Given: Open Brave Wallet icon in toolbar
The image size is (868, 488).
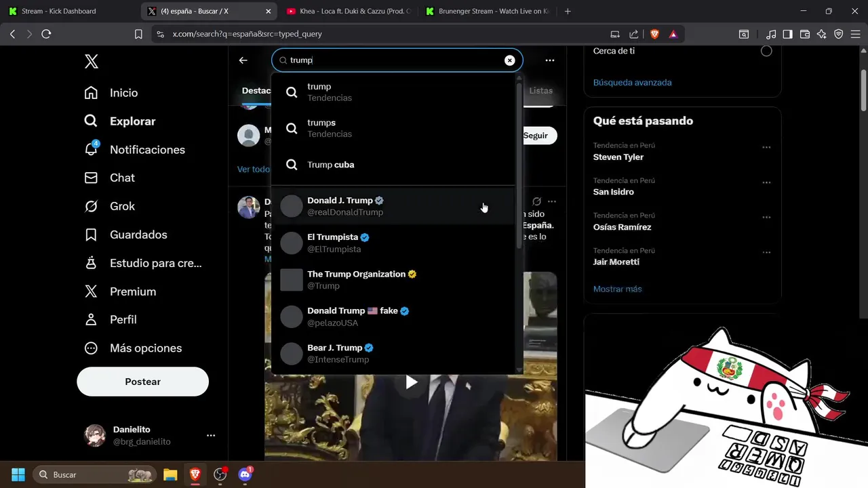Looking at the screenshot, I should 805,34.
